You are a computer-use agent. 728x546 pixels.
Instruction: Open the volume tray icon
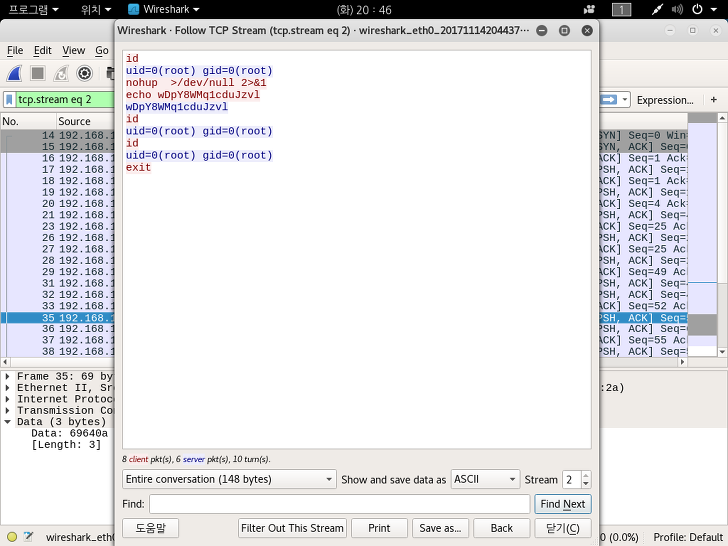pos(677,9)
